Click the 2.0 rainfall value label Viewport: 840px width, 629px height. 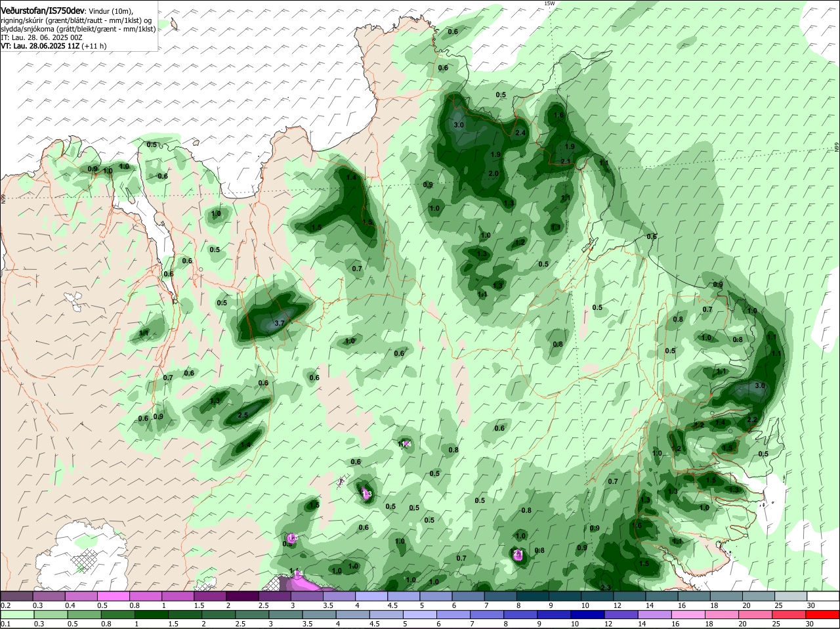pyautogui.click(x=493, y=173)
